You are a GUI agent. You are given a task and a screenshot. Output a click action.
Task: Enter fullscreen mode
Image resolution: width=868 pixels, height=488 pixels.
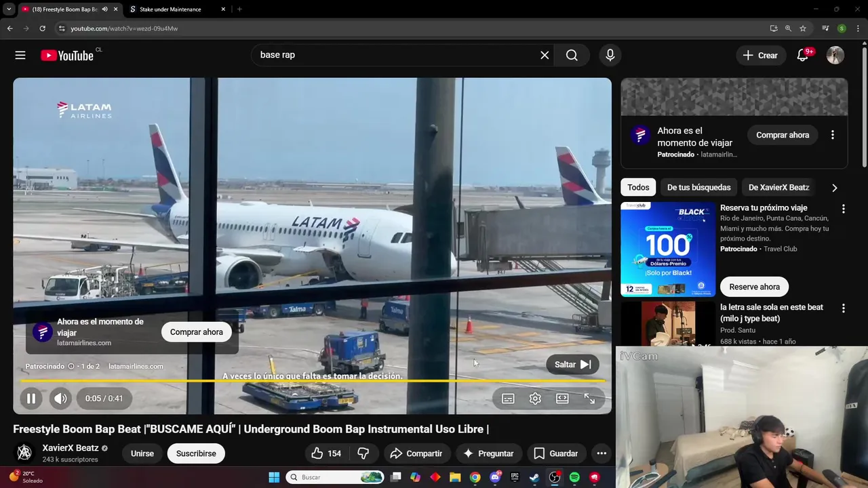click(589, 399)
